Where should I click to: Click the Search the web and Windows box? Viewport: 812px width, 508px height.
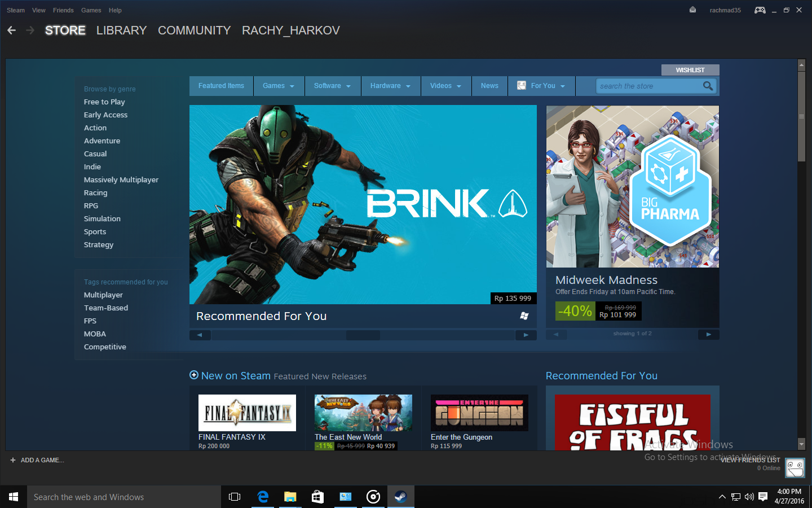(x=124, y=497)
